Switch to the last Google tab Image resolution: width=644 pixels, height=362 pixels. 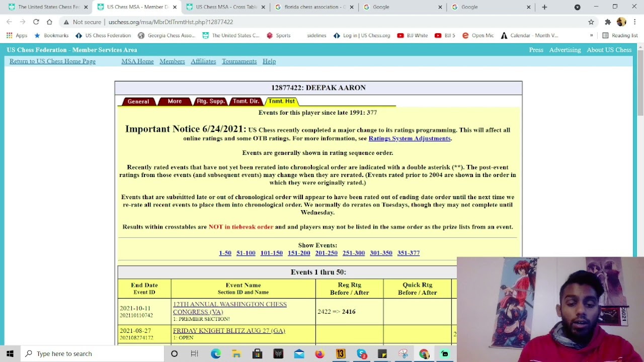pyautogui.click(x=491, y=7)
